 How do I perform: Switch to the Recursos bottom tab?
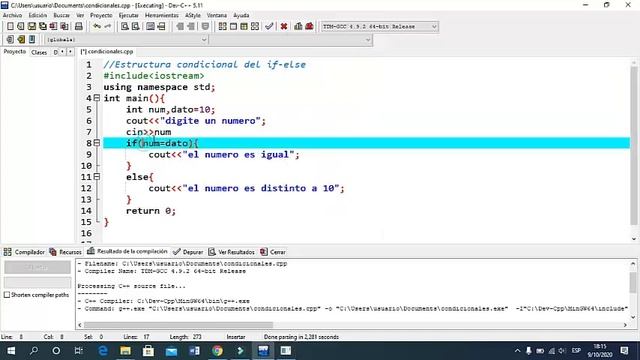click(x=65, y=252)
